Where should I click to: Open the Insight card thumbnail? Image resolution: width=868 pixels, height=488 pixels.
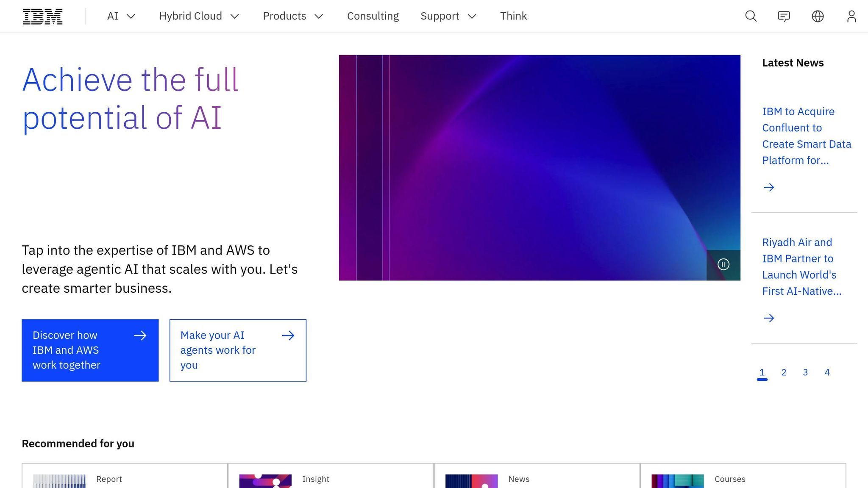point(265,481)
